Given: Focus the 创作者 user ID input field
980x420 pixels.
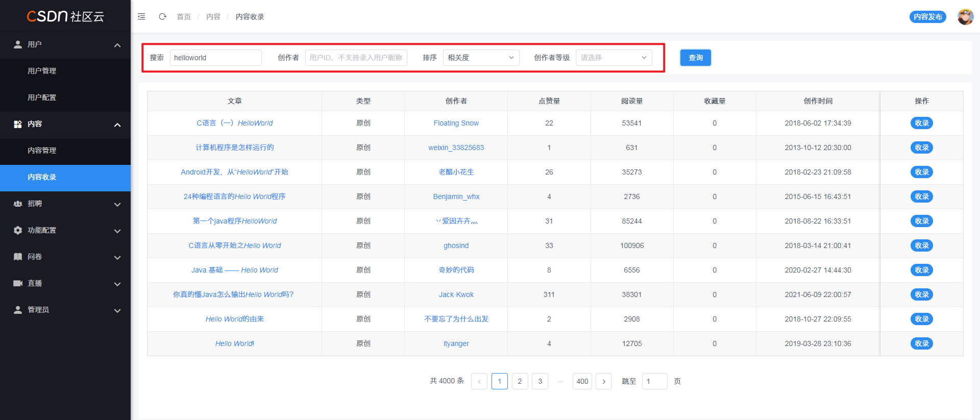Looking at the screenshot, I should click(356, 58).
